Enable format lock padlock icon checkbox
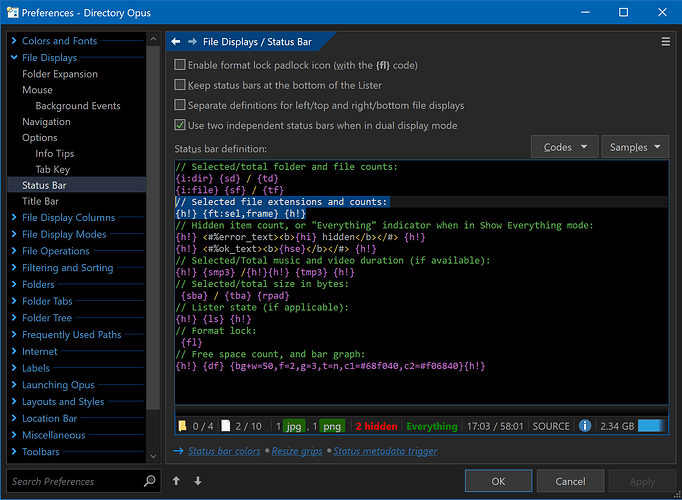Screen dimensions: 682x500 tap(180, 65)
